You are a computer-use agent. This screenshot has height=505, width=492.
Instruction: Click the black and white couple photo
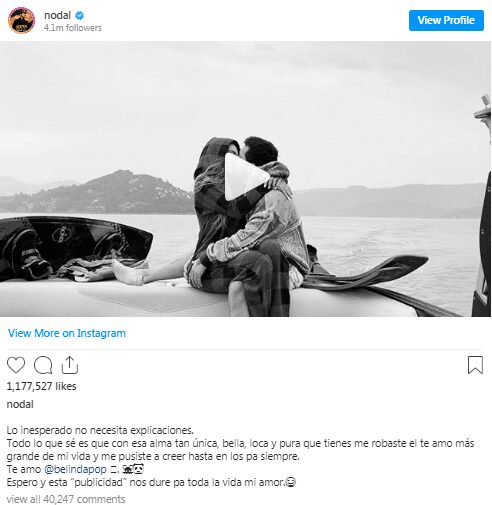(x=246, y=179)
